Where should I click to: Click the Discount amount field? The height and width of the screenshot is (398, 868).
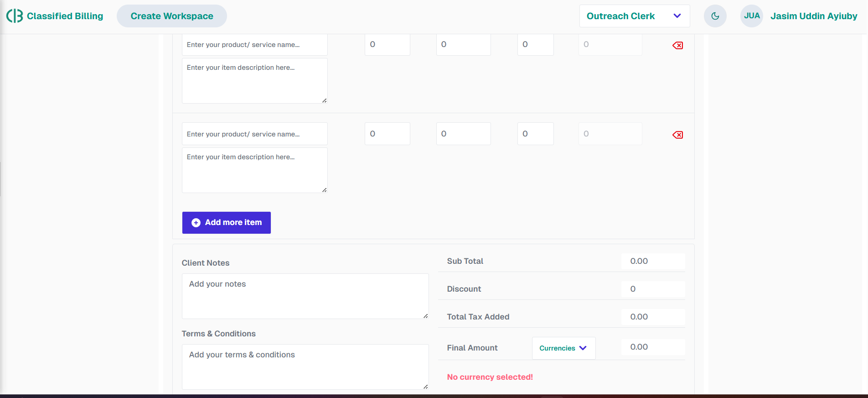pyautogui.click(x=652, y=289)
